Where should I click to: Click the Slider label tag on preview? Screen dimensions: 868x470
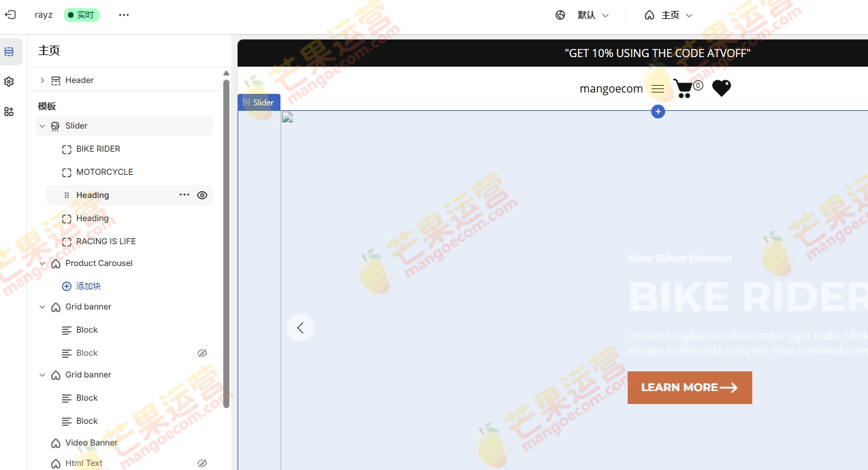click(259, 103)
